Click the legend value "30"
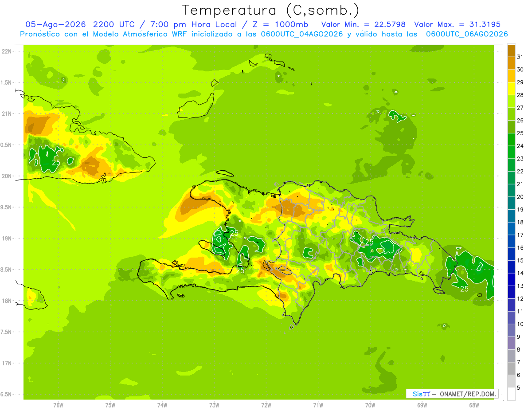This screenshot has width=532, height=411. (520, 70)
